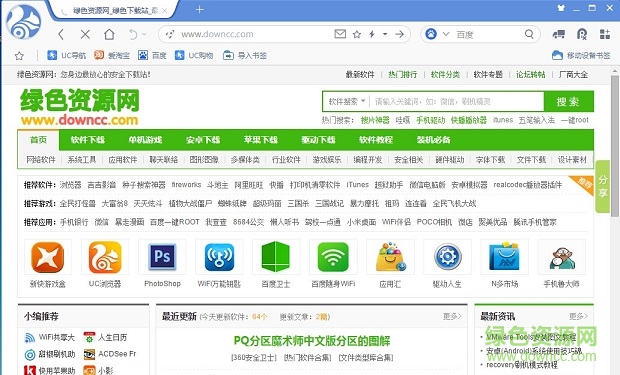Click 导入书签 import bookmarks
620x375 pixels.
(245, 55)
